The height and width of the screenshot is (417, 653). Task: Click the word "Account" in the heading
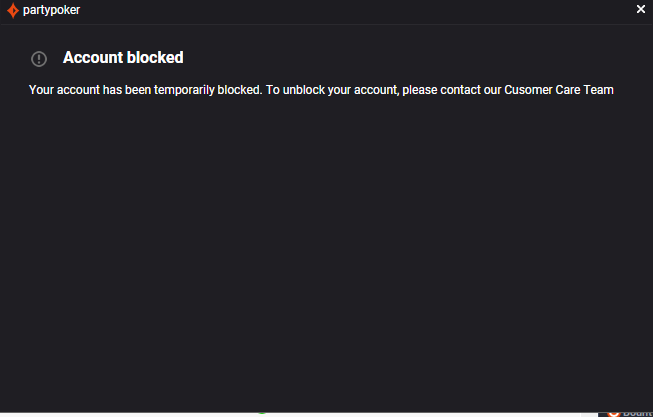click(92, 58)
